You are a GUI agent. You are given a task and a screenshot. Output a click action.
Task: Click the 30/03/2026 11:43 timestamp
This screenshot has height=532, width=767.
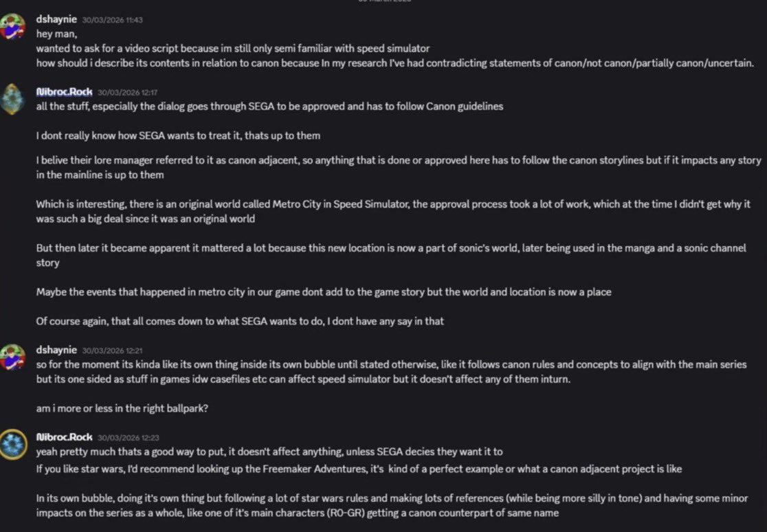[x=113, y=20]
